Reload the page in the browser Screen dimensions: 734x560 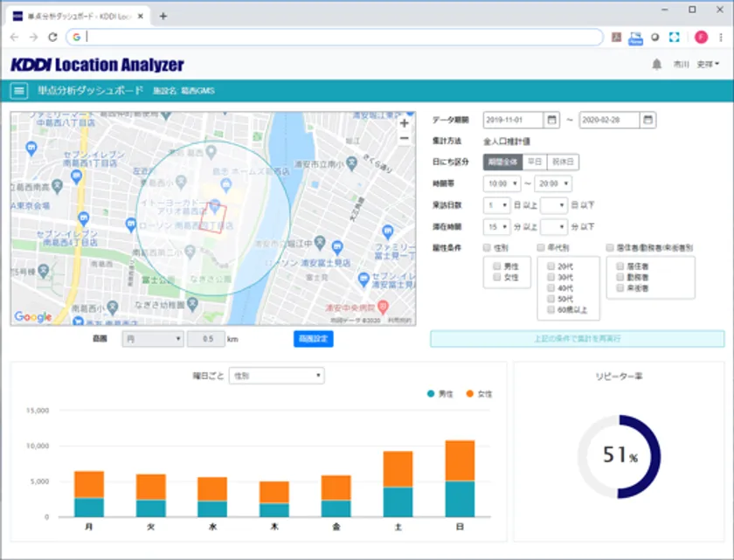pyautogui.click(x=52, y=38)
